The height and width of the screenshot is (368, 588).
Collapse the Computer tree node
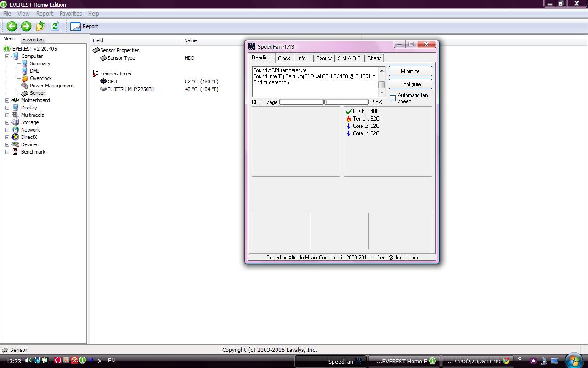[7, 56]
